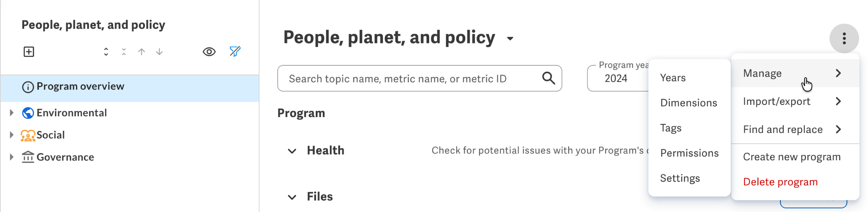Toggle the filter icon in sidebar
The width and height of the screenshot is (868, 212).
pyautogui.click(x=235, y=51)
